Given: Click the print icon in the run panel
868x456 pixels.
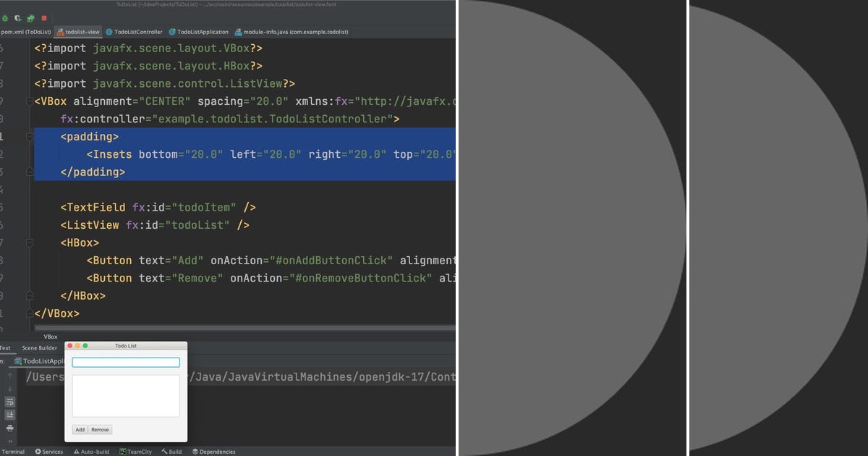Looking at the screenshot, I should (x=9, y=428).
